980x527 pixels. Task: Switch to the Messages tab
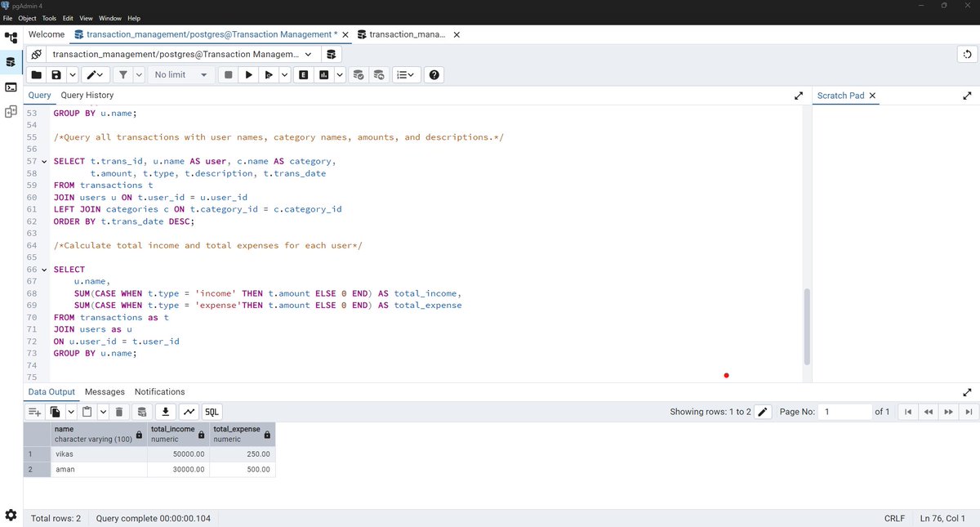pyautogui.click(x=105, y=392)
